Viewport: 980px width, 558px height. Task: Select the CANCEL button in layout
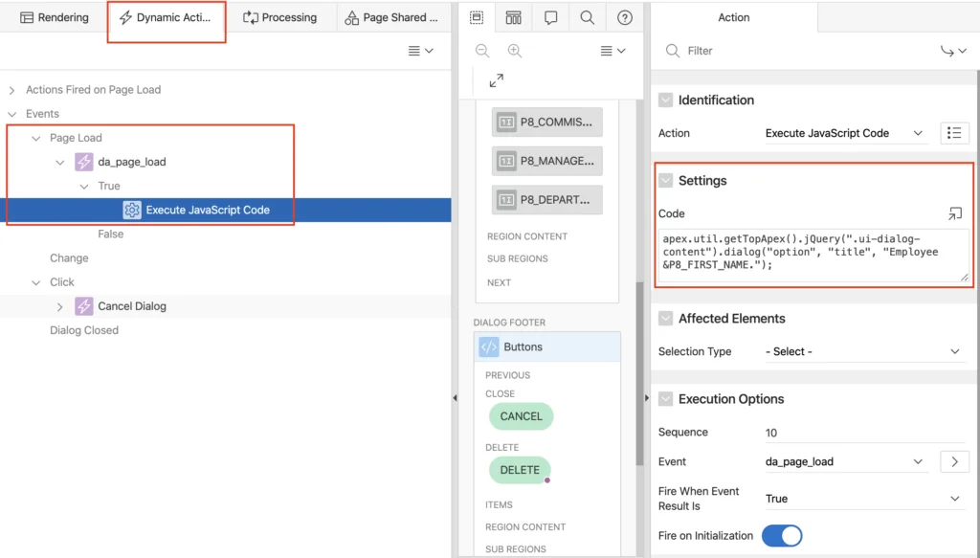[521, 416]
